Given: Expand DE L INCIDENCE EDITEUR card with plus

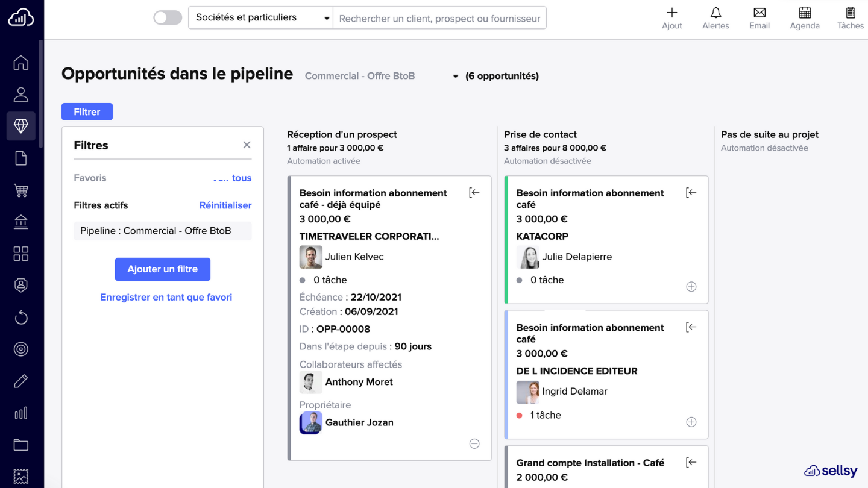Looking at the screenshot, I should point(691,422).
